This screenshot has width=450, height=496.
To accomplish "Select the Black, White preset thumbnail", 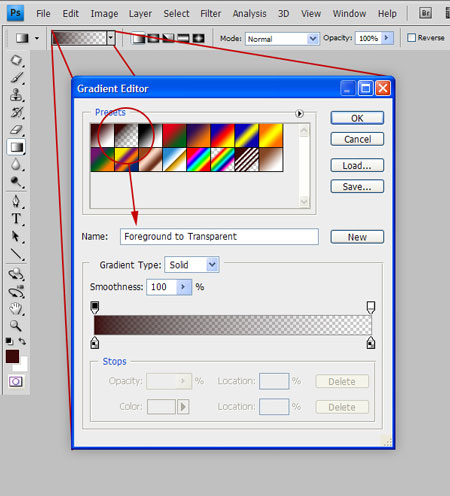I will 150,135.
